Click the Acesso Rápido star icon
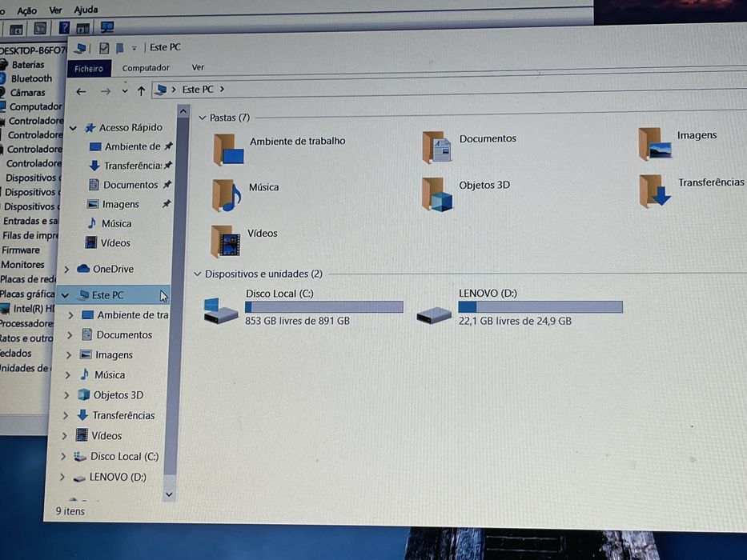Image resolution: width=747 pixels, height=560 pixels. 90,128
